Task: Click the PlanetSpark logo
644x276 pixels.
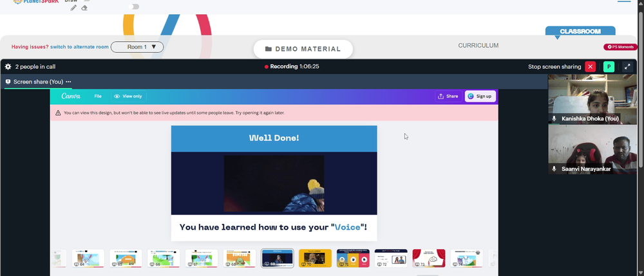Action: 35,2
